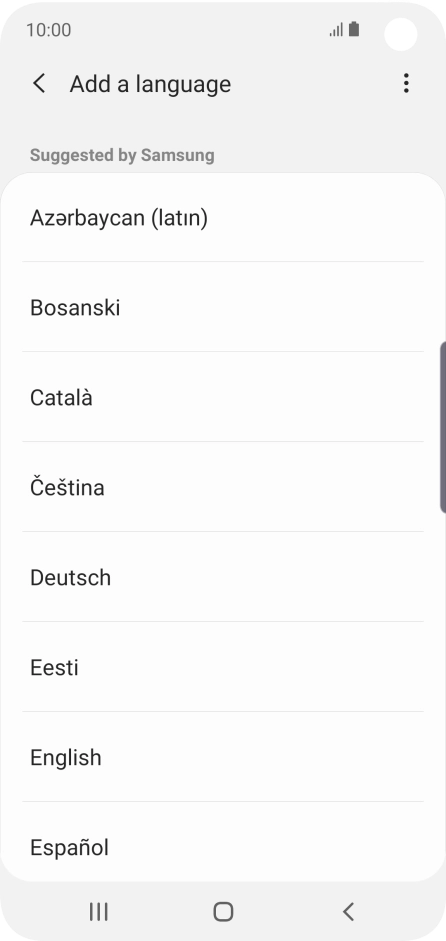Select Azərbaycan (latın) language
The height and width of the screenshot is (941, 446).
click(223, 218)
